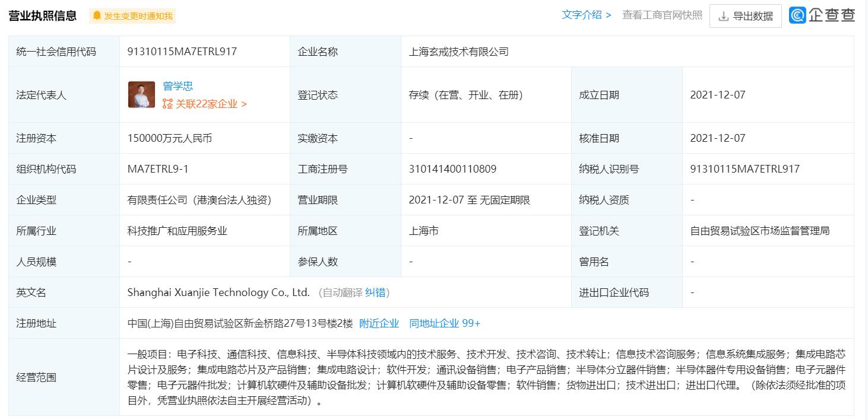The height and width of the screenshot is (420, 868).
Task: Click the registered address 中国(上海)自由贸易试验区新金桥路27号
Action: pos(240,323)
